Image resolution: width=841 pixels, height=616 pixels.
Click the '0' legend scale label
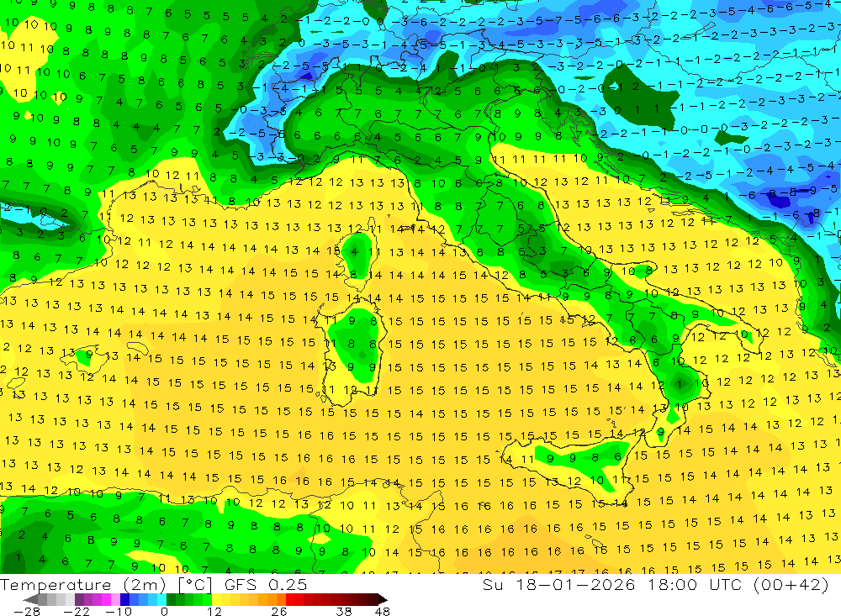pyautogui.click(x=164, y=612)
